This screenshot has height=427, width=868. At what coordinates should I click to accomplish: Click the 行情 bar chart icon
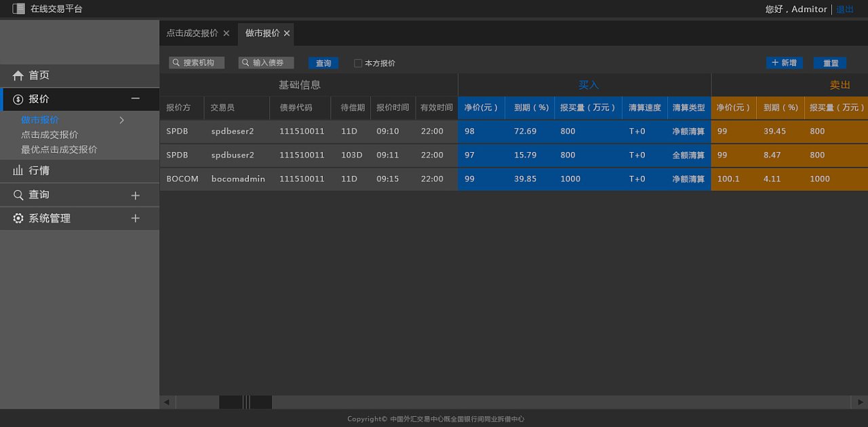click(18, 170)
